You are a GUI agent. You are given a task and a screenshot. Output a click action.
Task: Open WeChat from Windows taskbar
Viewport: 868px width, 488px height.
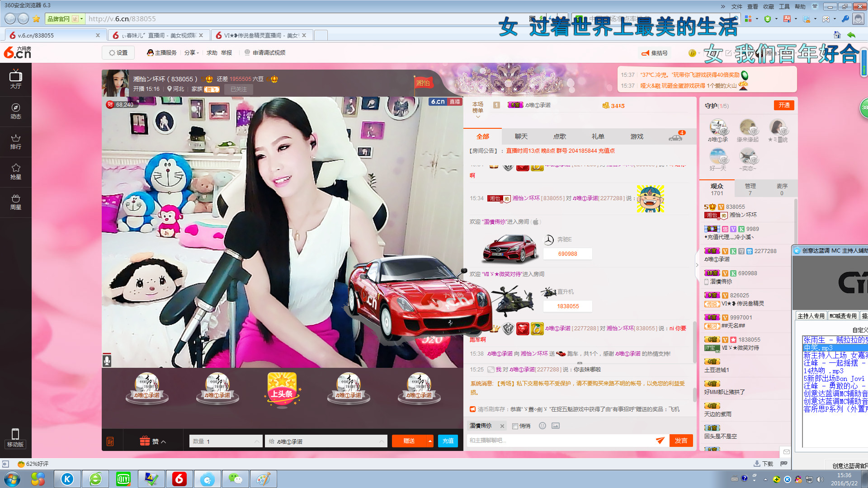235,479
